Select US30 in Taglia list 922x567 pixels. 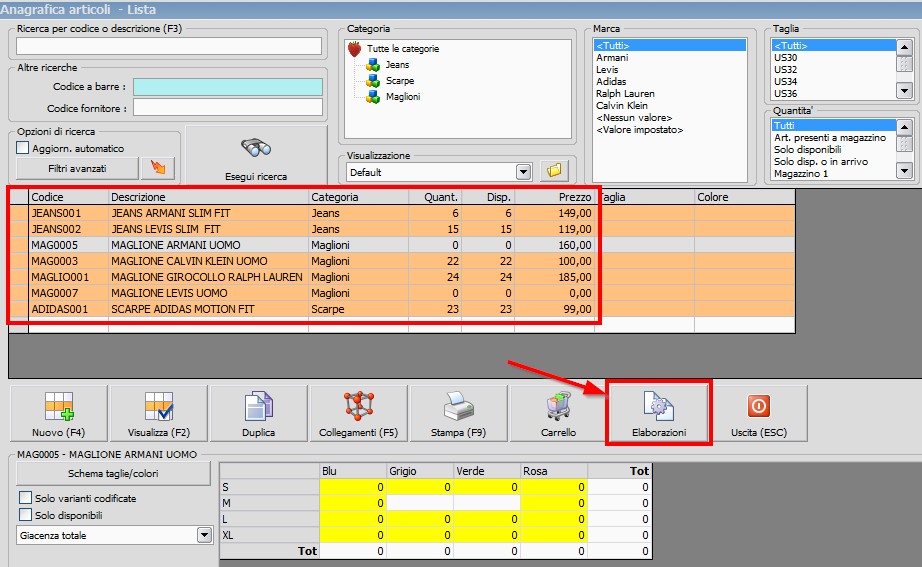[x=786, y=58]
